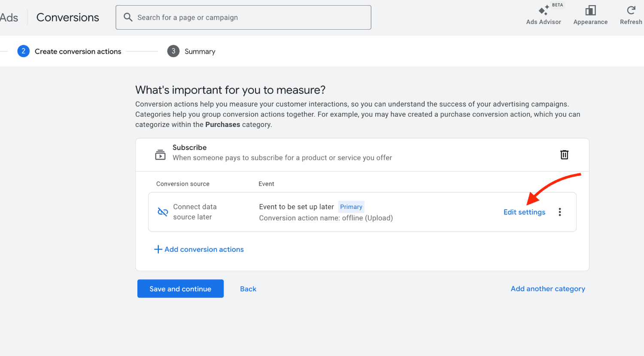Click the bold 'Purchases' word

[x=222, y=124]
